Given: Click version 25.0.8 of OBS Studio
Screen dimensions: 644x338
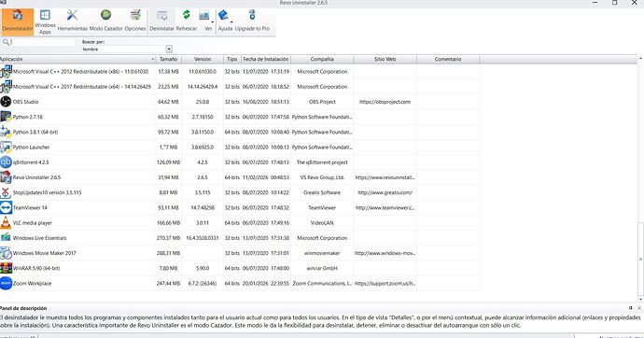Looking at the screenshot, I should (x=203, y=102).
